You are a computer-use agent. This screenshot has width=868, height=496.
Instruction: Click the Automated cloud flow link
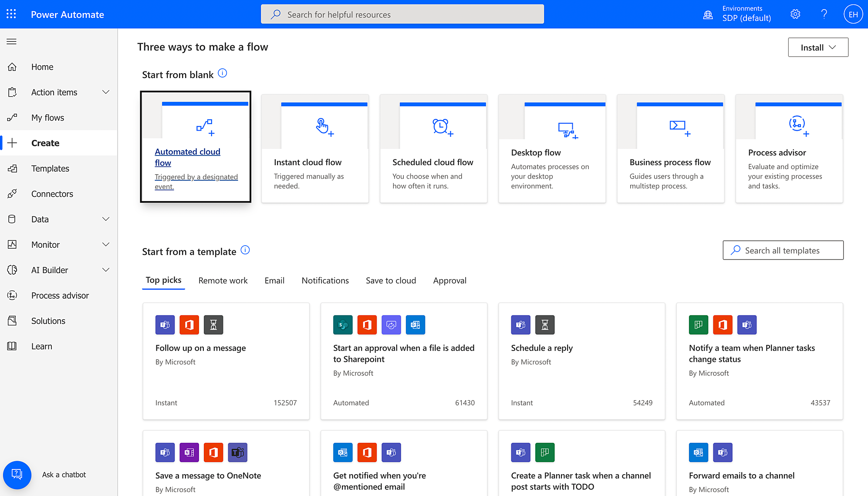[x=187, y=157]
